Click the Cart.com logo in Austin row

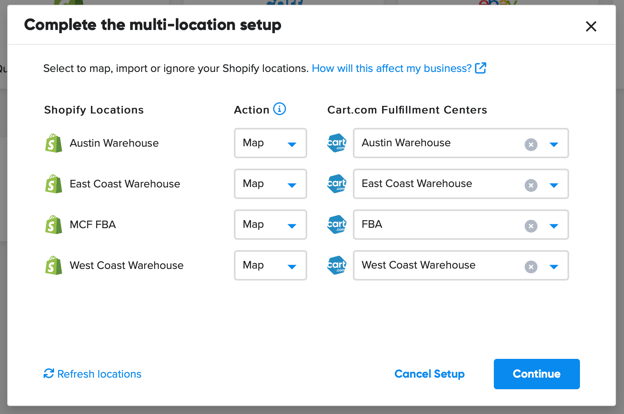pos(337,143)
